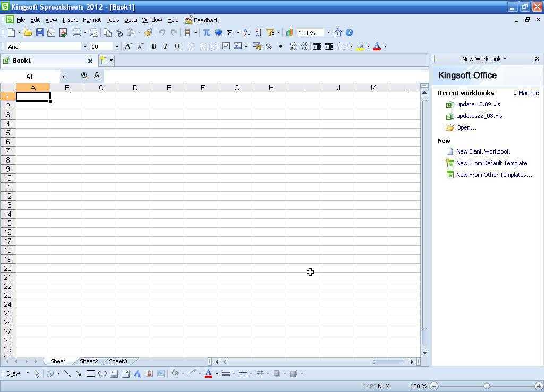This screenshot has height=392, width=544.
Task: Insert a chart using the chart icon
Action: click(x=290, y=32)
